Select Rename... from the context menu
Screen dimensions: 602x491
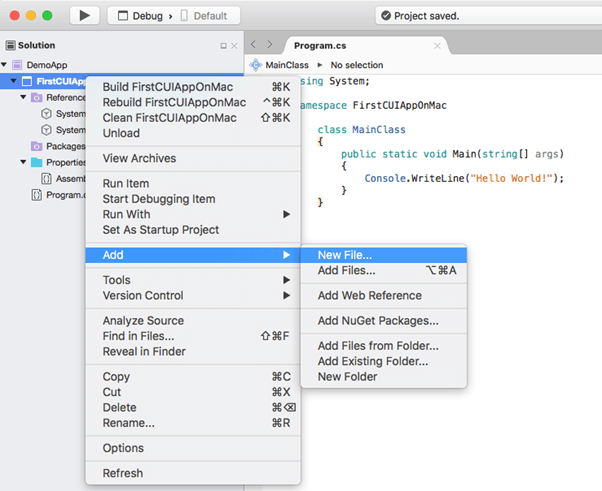tap(193, 423)
